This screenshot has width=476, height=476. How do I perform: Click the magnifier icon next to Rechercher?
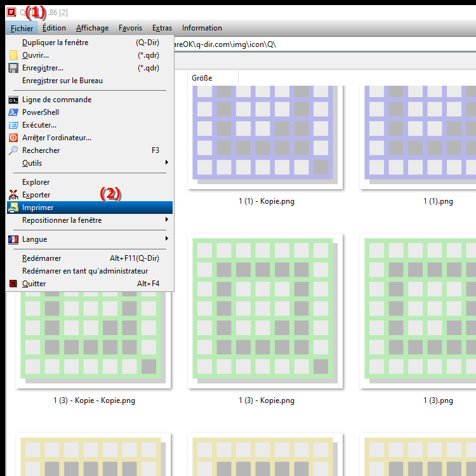click(13, 150)
